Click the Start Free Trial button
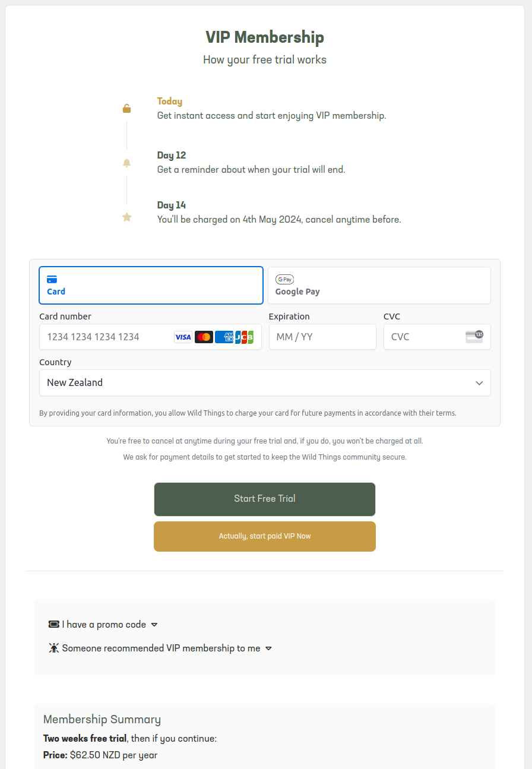Screen dimensions: 532x769 click(265, 499)
